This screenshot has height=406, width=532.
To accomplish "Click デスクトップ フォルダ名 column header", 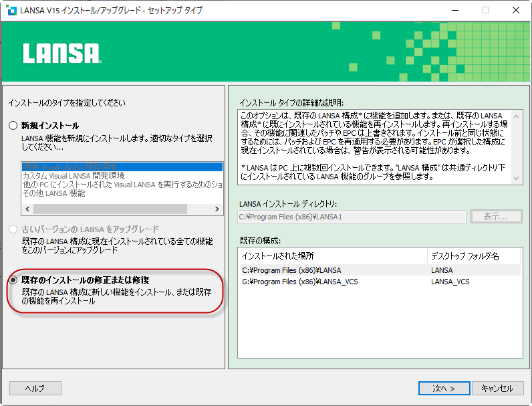I will pyautogui.click(x=474, y=256).
